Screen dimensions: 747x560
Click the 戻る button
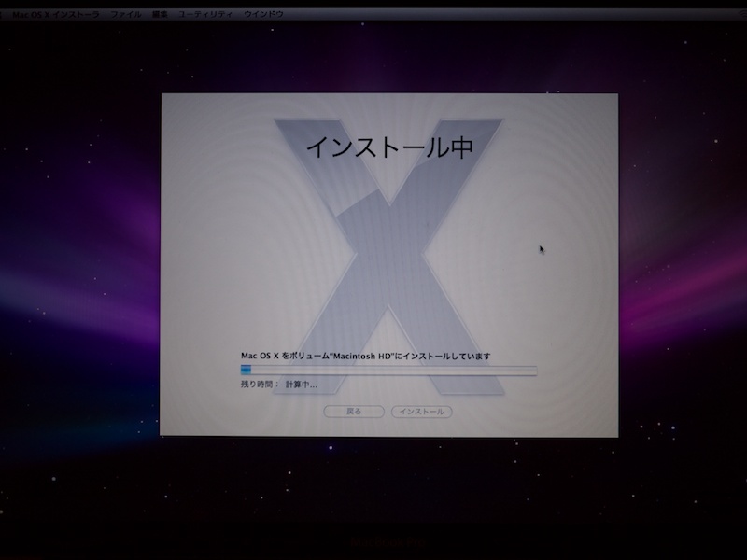tap(354, 412)
